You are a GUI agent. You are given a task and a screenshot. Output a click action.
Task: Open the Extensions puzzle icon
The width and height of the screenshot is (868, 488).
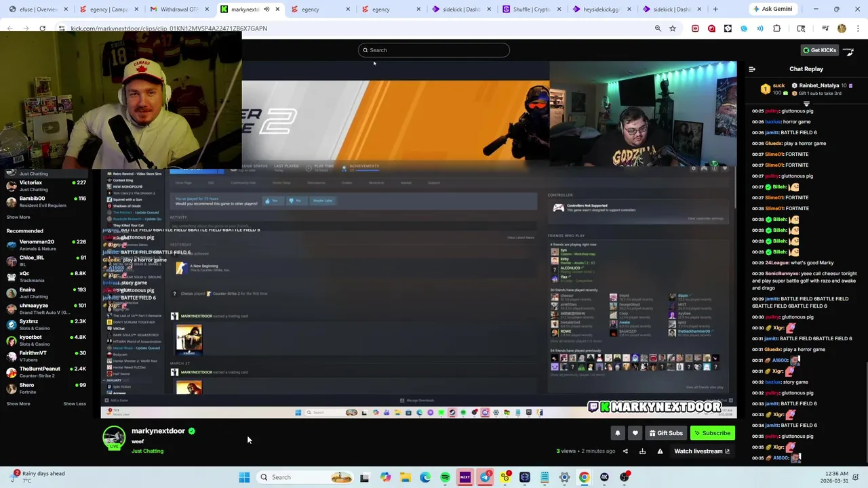[x=777, y=28]
